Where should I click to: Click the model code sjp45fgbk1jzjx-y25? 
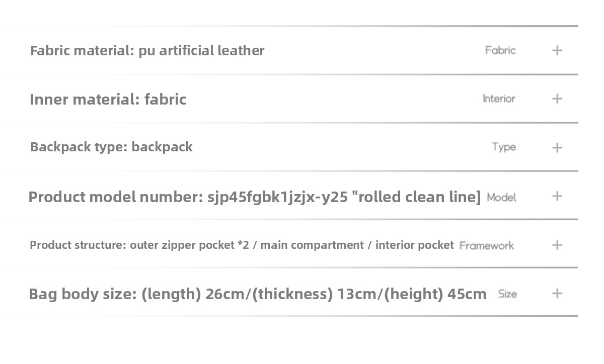point(277,197)
